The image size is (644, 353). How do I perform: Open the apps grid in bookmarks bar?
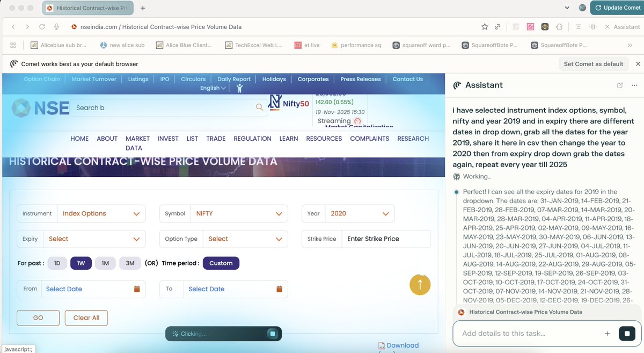(x=13, y=45)
